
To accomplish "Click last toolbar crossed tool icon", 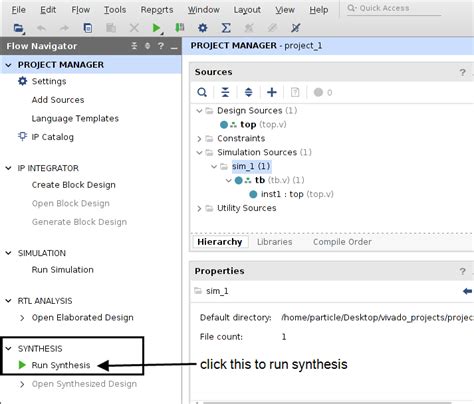I will (295, 28).
